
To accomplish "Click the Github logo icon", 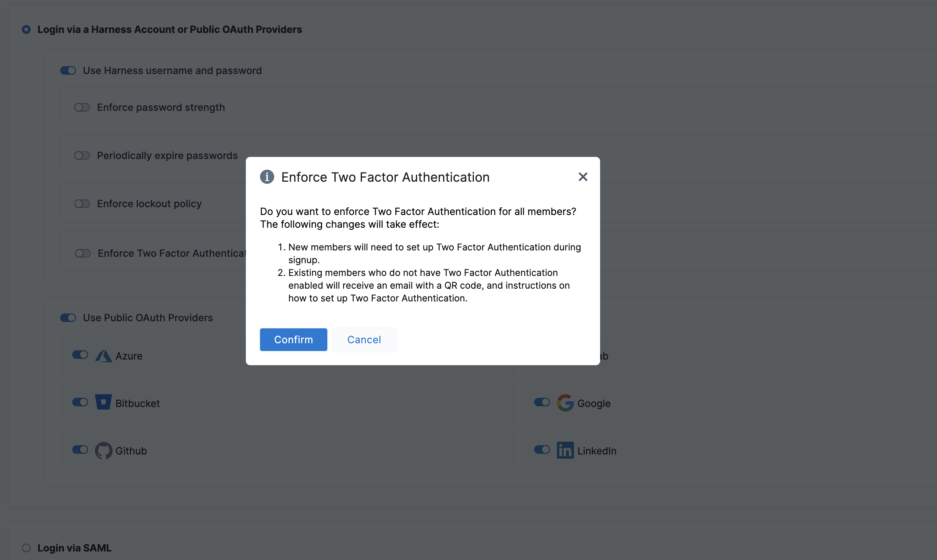I will tap(103, 450).
